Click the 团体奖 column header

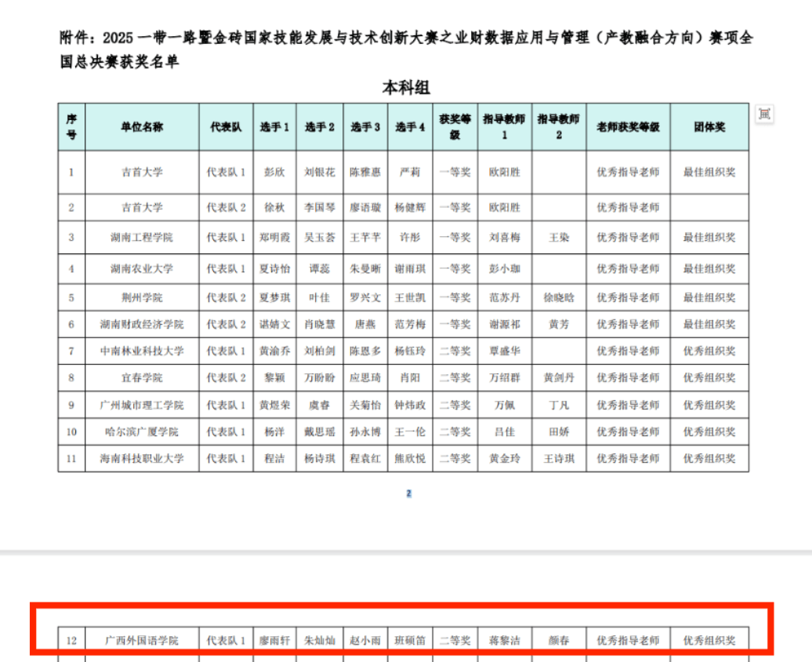click(709, 127)
